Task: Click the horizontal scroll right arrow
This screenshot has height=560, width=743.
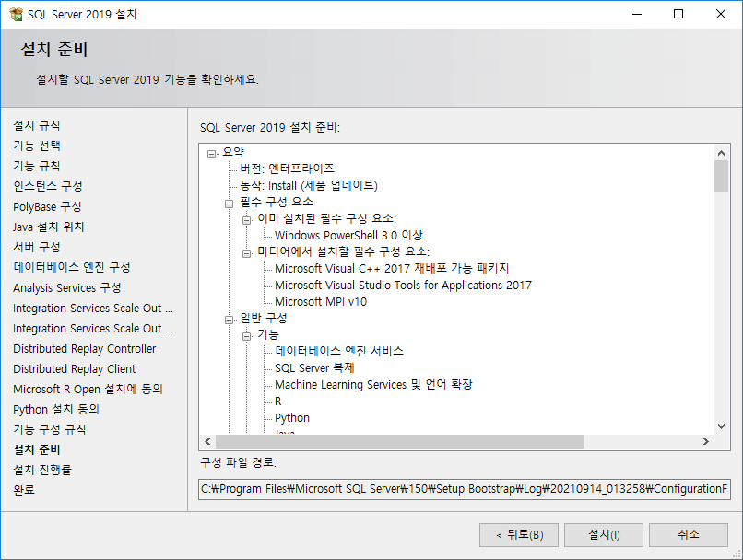Action: [x=706, y=442]
